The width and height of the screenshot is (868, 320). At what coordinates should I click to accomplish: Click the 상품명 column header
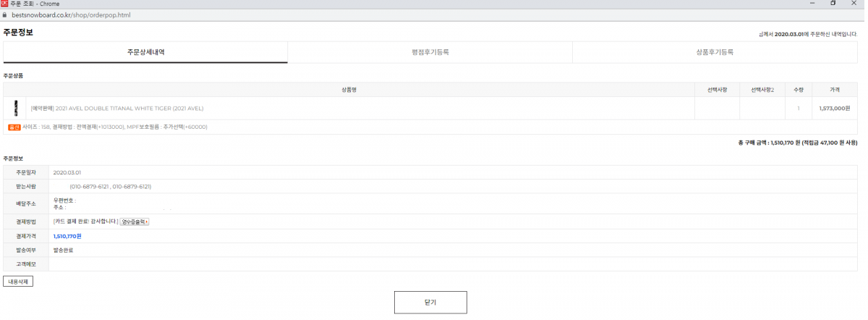click(x=349, y=90)
